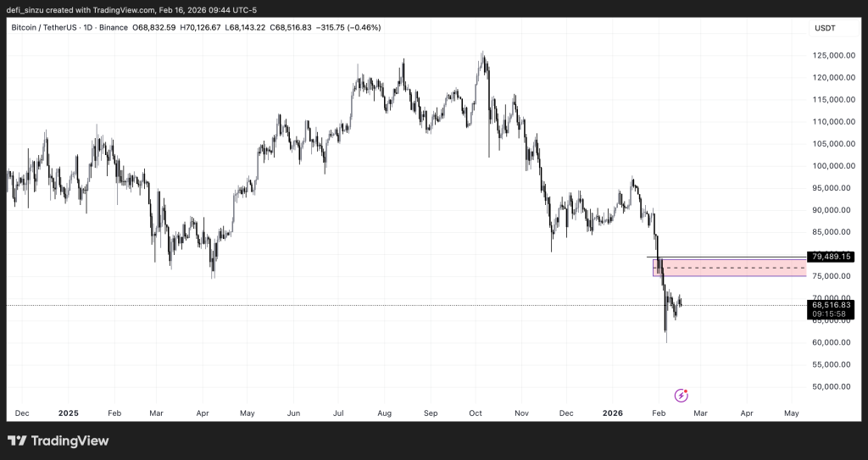The width and height of the screenshot is (868, 460).
Task: Click the 2025 label on time axis
Action: pyautogui.click(x=68, y=413)
